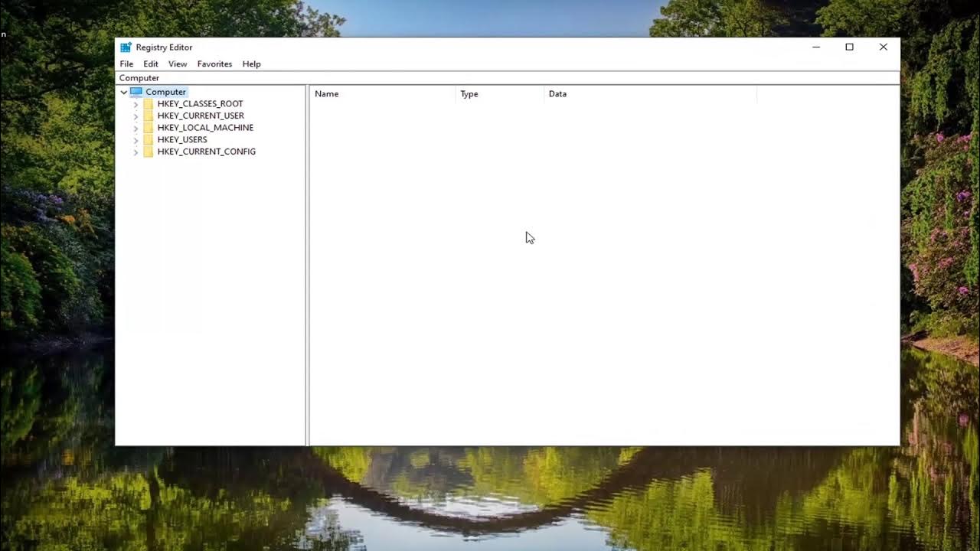980x551 pixels.
Task: Click the HKEY_LOCAL_MACHINE folder icon
Action: click(x=149, y=128)
